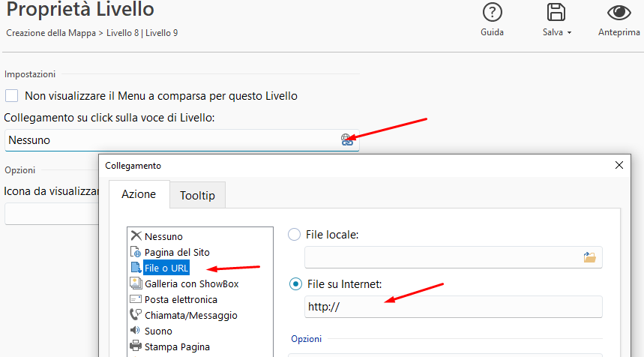Choose Pagina del Sito action
The height and width of the screenshot is (357, 644).
tap(170, 252)
